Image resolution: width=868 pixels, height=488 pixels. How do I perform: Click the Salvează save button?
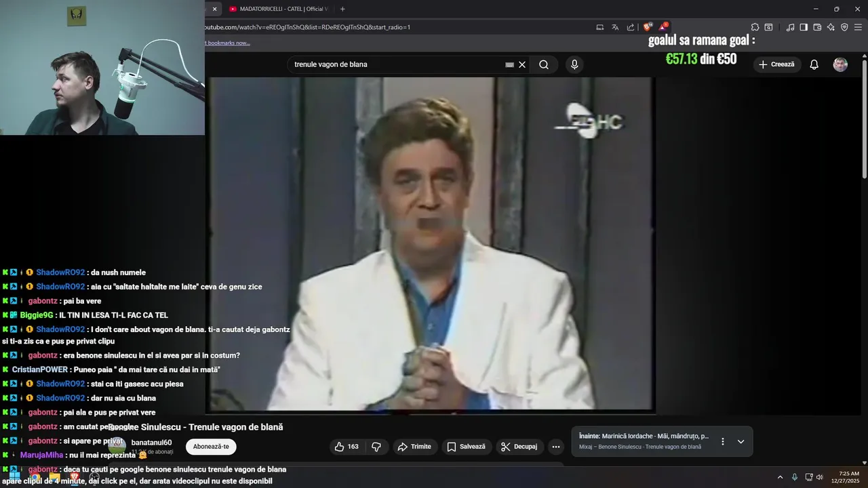[467, 447]
